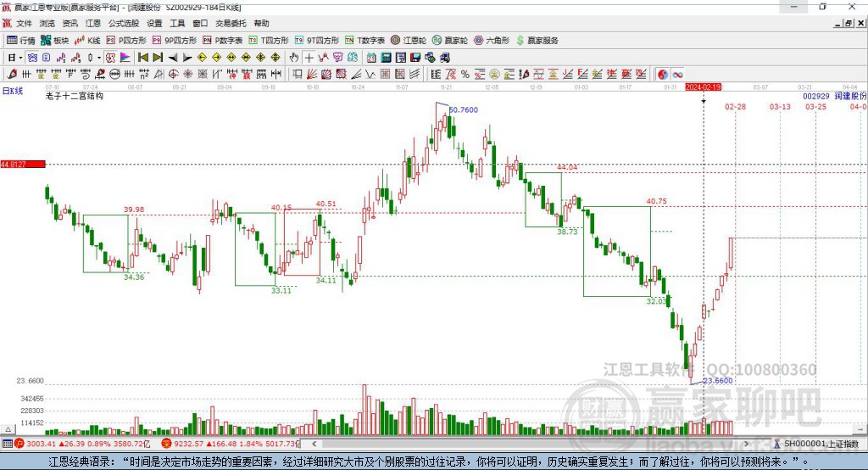Click the red floppy save icon

click(x=415, y=58)
